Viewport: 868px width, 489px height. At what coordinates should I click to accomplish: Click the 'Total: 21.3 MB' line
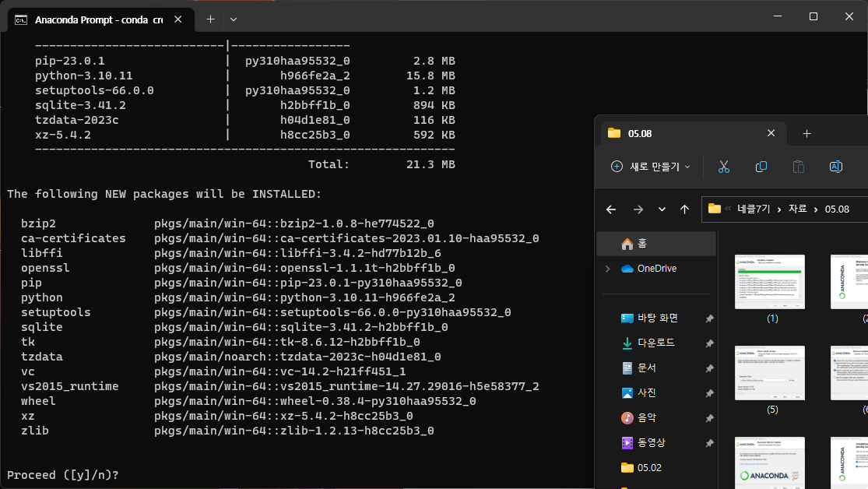click(x=381, y=164)
